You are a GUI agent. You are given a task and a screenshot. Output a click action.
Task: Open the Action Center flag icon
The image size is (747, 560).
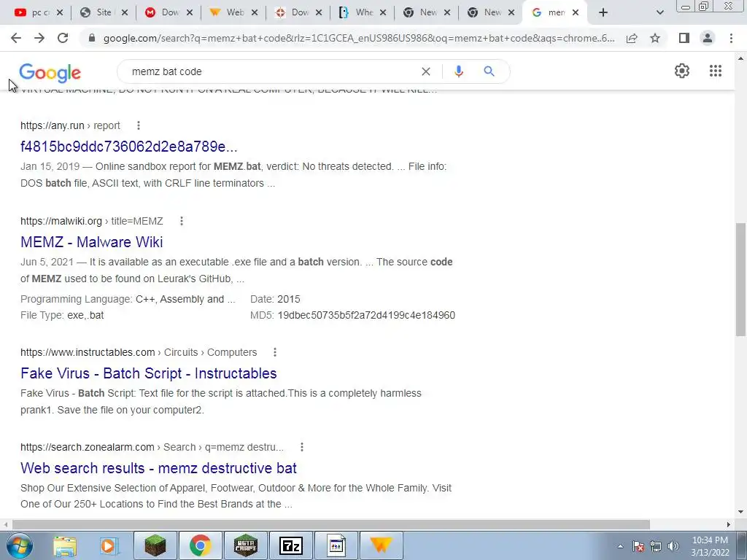[638, 546]
